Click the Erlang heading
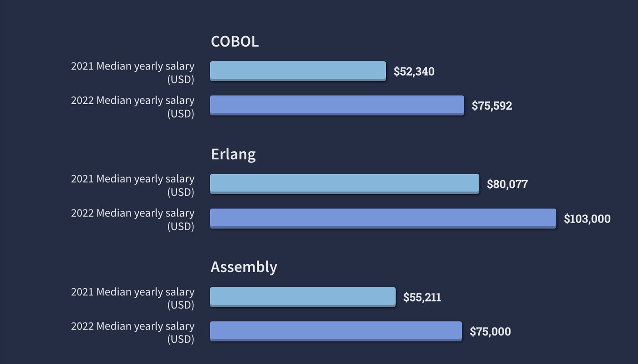The height and width of the screenshot is (364, 638). (x=233, y=154)
